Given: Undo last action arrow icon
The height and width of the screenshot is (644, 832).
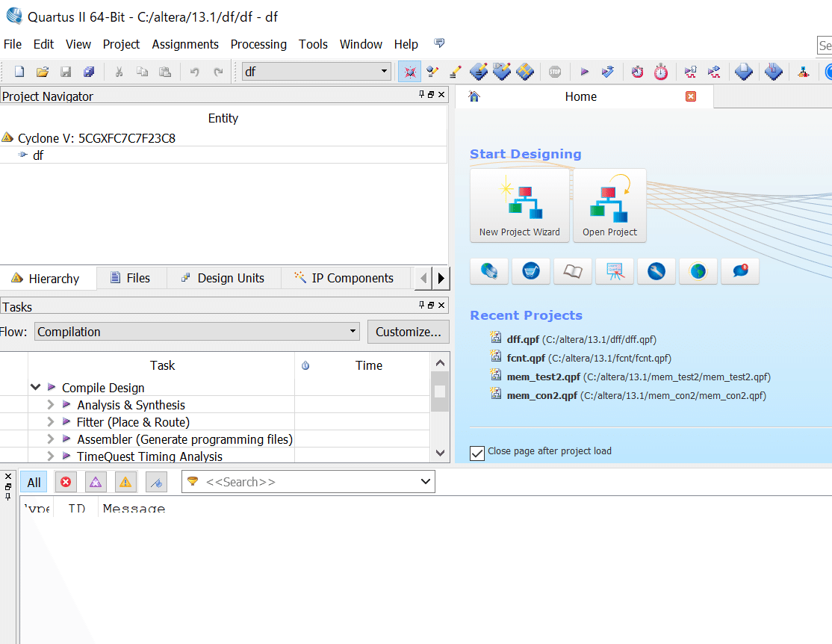Looking at the screenshot, I should (195, 72).
